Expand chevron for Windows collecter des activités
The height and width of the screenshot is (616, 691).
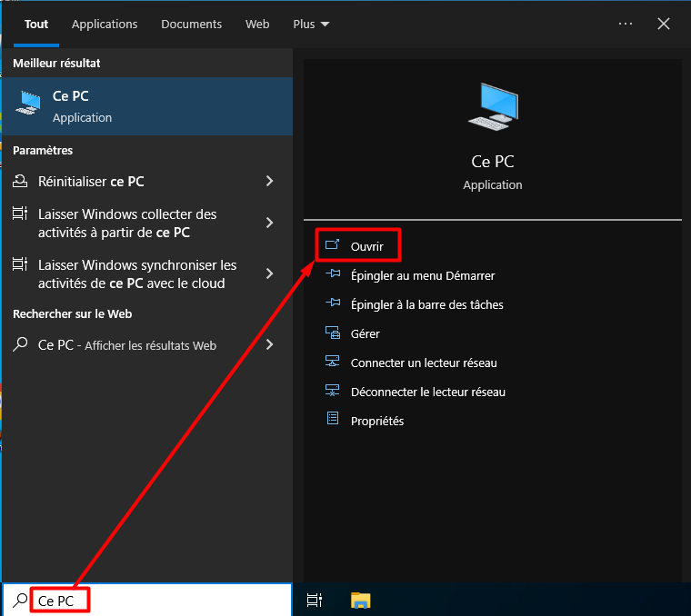(270, 223)
